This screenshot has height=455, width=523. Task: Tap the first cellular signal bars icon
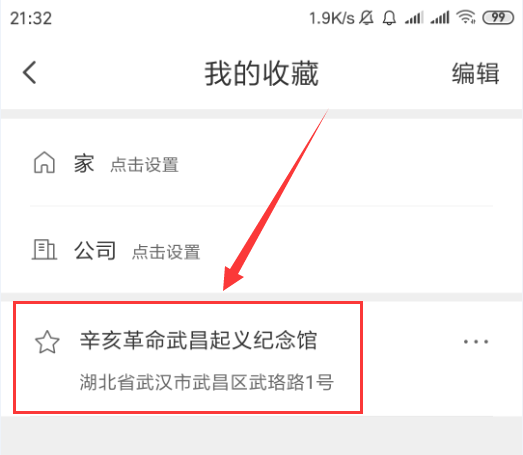[414, 18]
